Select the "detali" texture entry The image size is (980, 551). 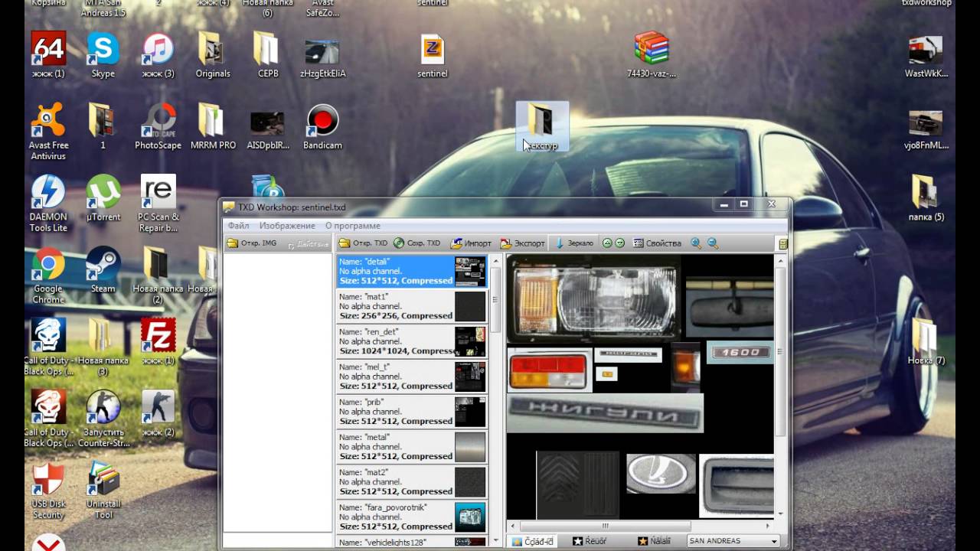tap(412, 272)
